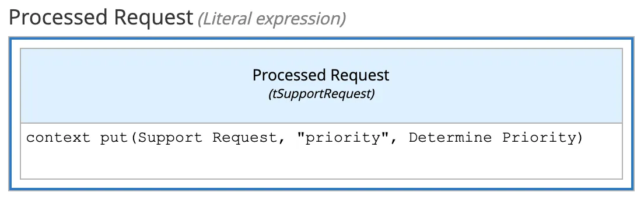Click the empty right end of expression cell
644x217 pixels.
(x=603, y=138)
